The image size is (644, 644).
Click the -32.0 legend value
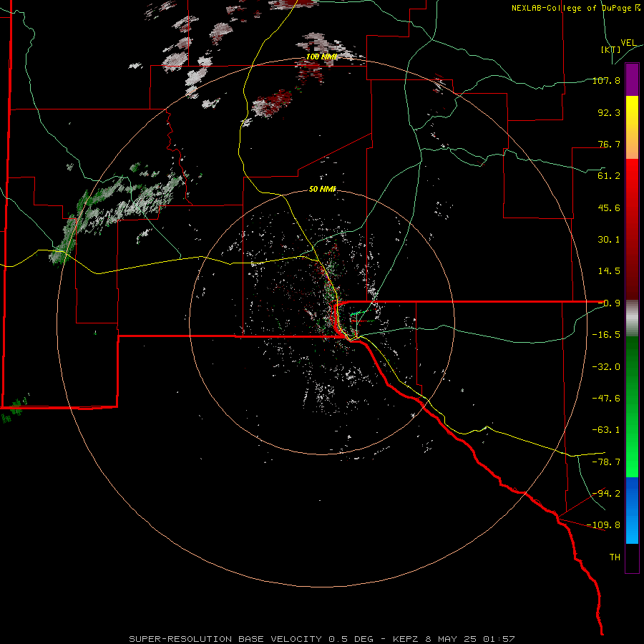pyautogui.click(x=606, y=367)
